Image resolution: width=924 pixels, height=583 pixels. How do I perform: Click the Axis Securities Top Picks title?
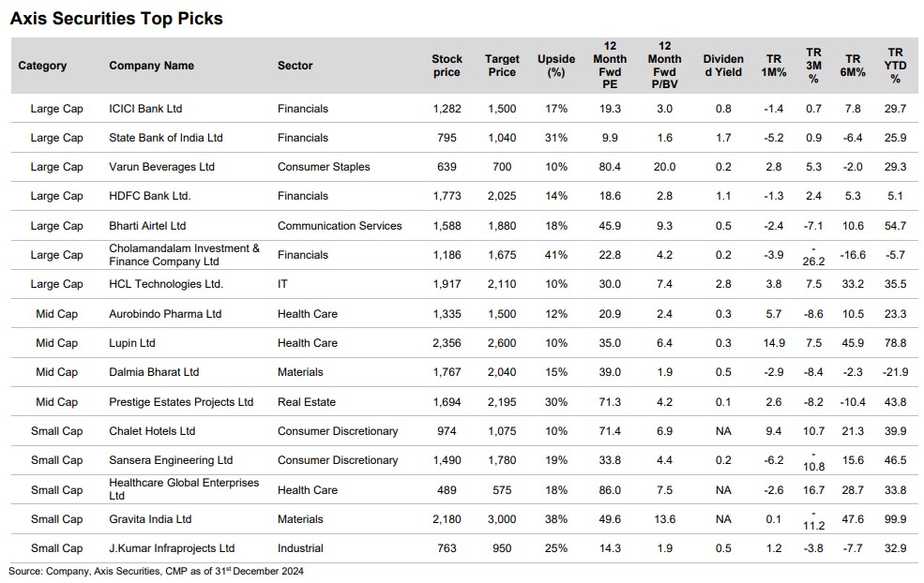point(116,19)
